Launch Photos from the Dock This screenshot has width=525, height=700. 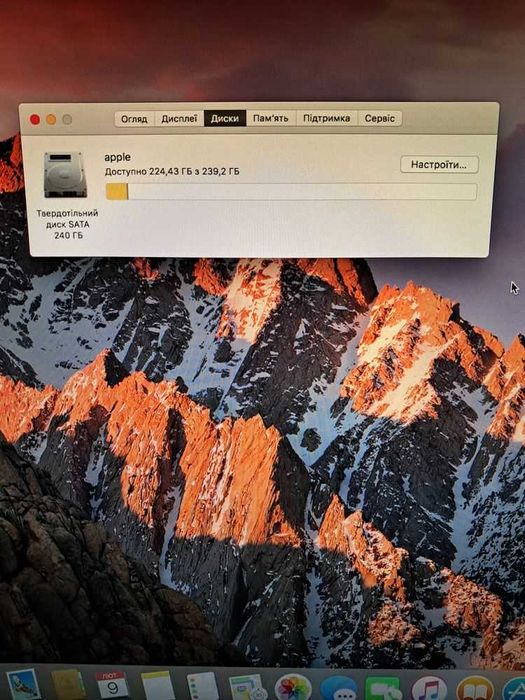[293, 689]
